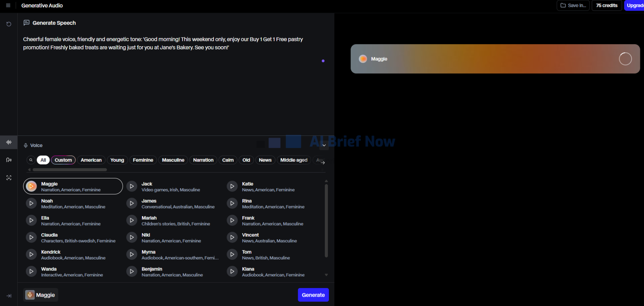Play Kiana voice preview
The image size is (644, 306).
[x=232, y=271]
